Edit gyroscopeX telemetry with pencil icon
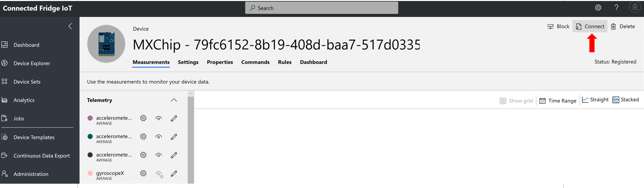Viewport: 644px width, 188px height. point(174,173)
